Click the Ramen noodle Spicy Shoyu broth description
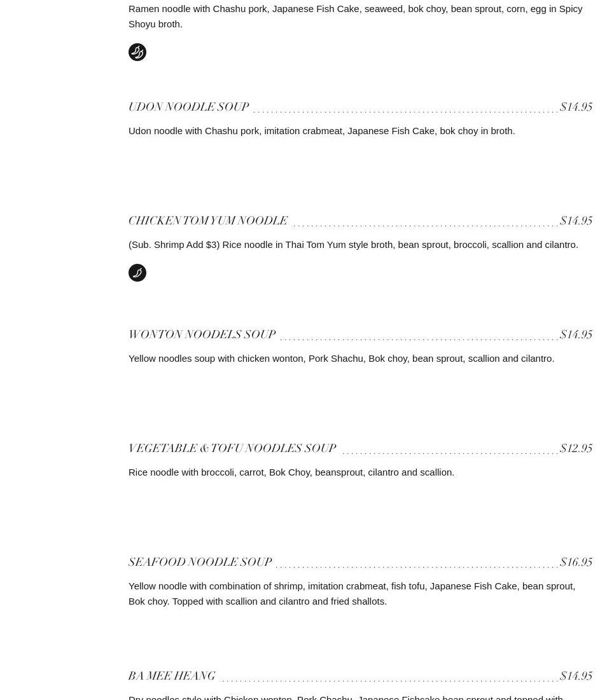Viewport: 614px width, 700px height. (355, 16)
